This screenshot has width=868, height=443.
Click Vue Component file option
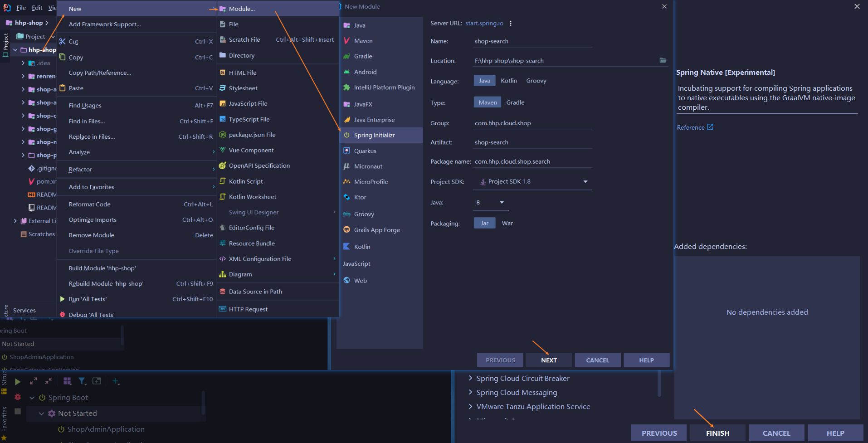(x=278, y=150)
